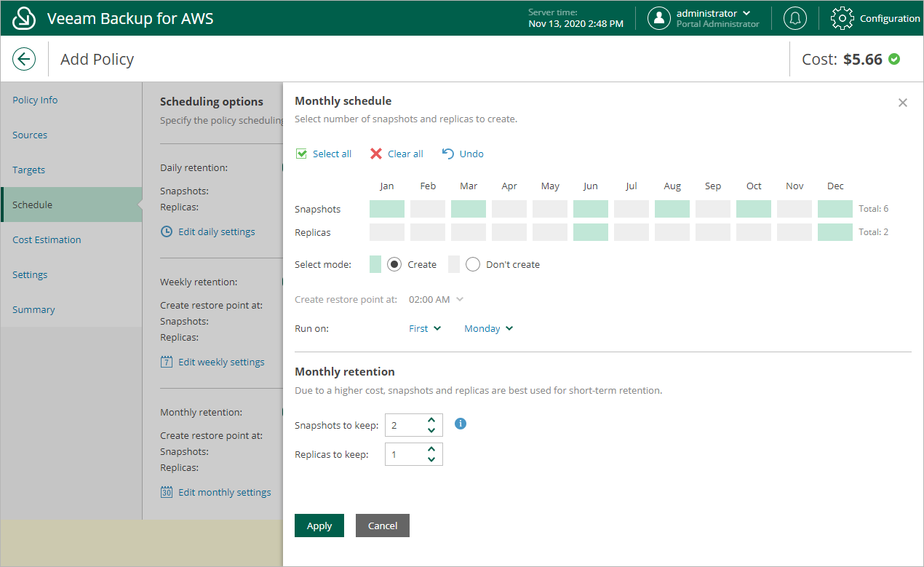Open Edit daily settings link
This screenshot has height=567, width=924.
(217, 231)
